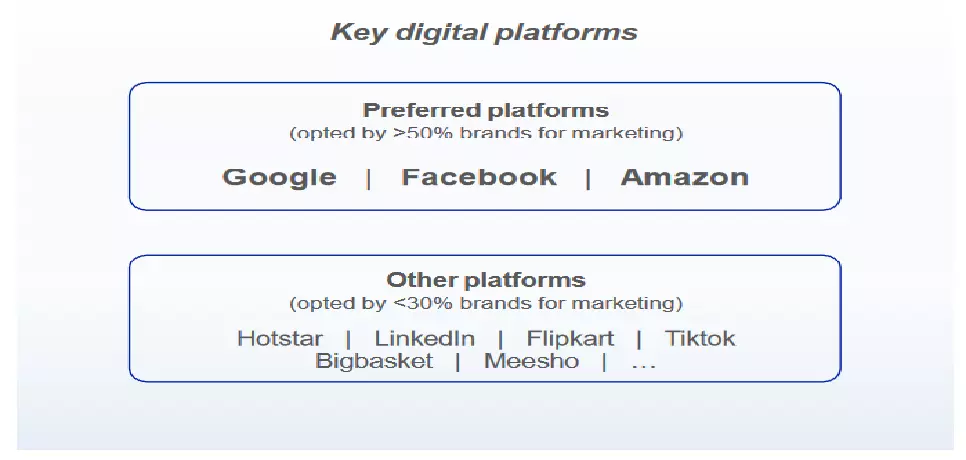Click the separator between LinkedIn and Flipkart
Viewport: 966px width, 460px height.
tap(500, 338)
